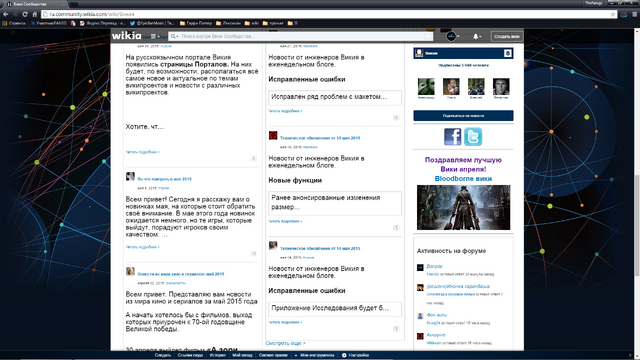Open the @EpicfanMusic Twitter bookmark

click(152, 23)
